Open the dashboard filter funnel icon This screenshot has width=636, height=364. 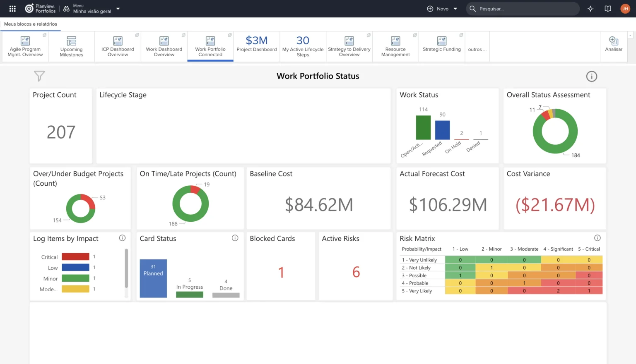click(39, 76)
